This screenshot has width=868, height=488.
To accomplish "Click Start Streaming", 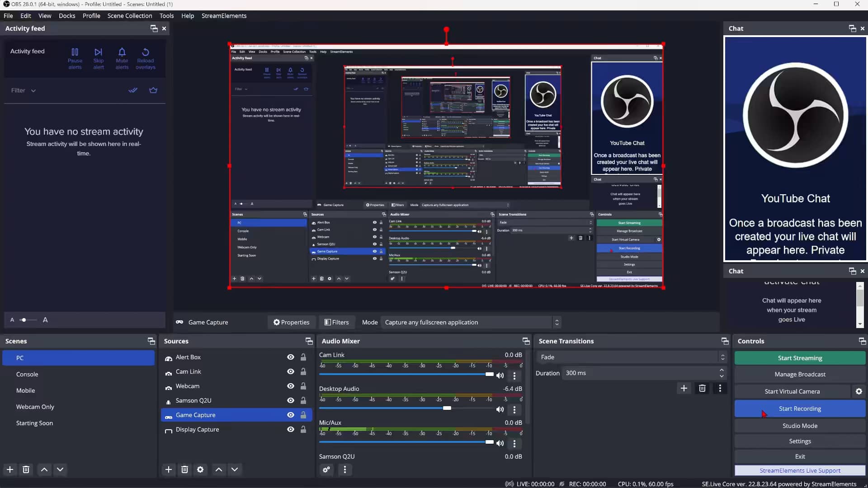I will coord(799,358).
